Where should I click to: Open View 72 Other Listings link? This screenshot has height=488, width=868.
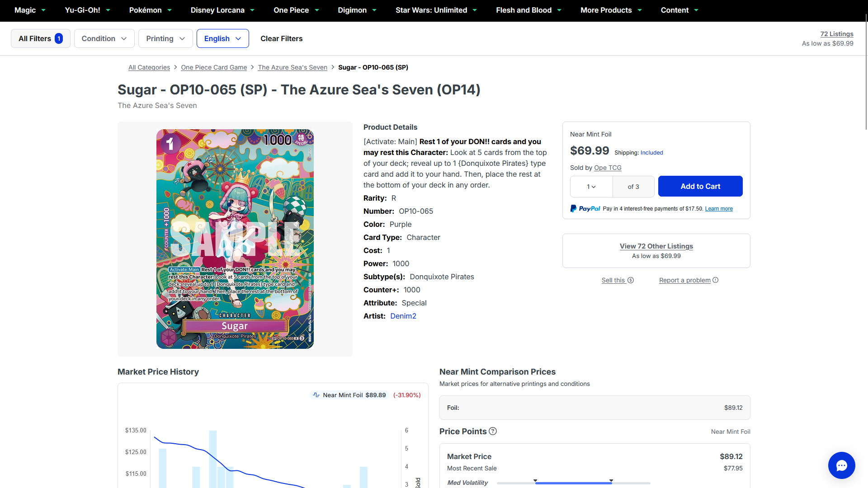click(656, 246)
